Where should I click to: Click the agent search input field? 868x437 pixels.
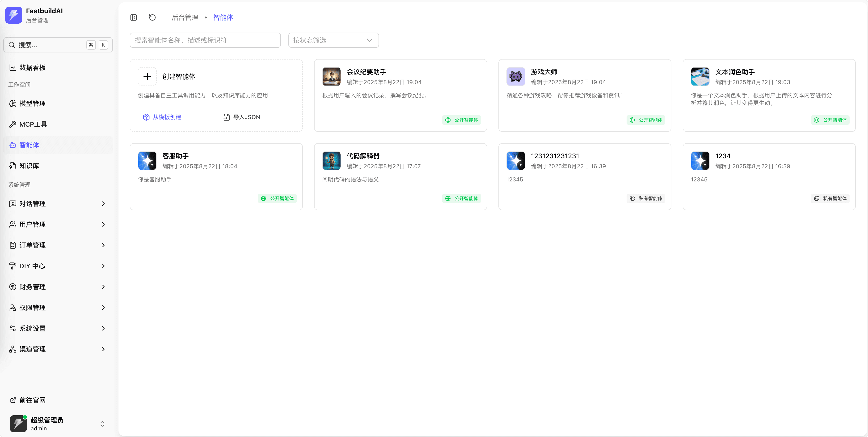pos(205,40)
